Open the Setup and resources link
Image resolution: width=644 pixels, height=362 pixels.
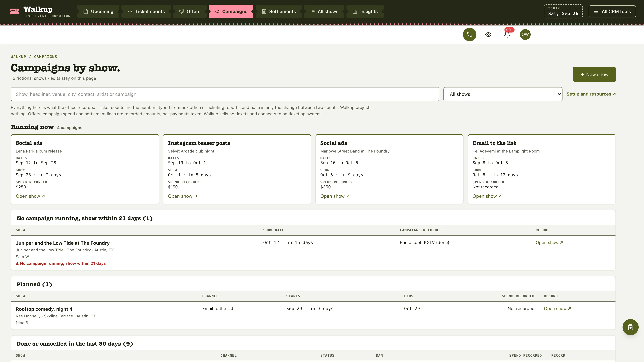pos(591,94)
